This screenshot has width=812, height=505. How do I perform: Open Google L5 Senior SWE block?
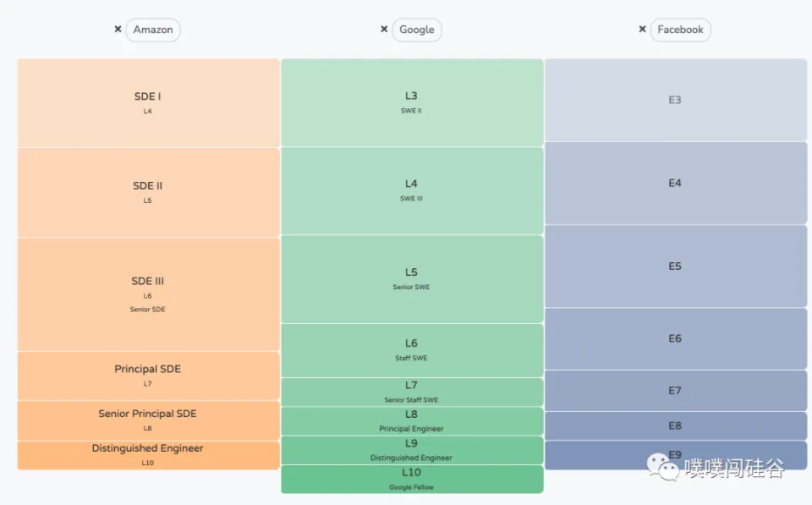click(412, 278)
